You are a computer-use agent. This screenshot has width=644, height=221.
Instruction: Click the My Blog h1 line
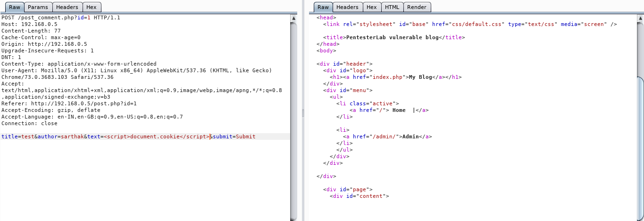[396, 77]
